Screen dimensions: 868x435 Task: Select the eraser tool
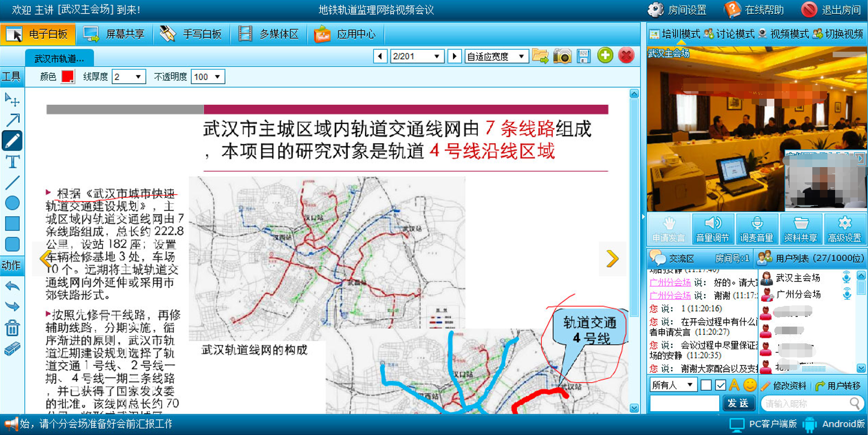click(x=12, y=349)
